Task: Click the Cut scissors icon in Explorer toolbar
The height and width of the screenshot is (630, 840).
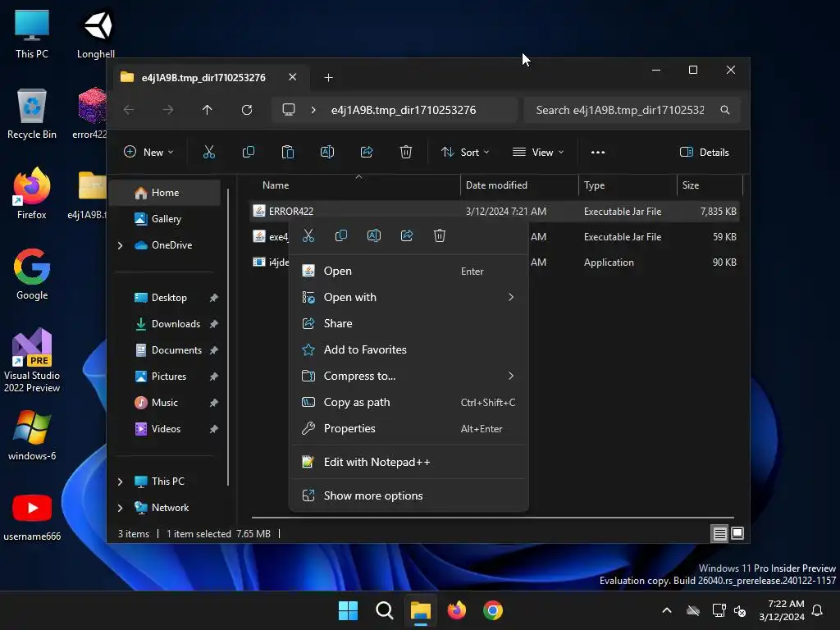Action: coord(209,152)
